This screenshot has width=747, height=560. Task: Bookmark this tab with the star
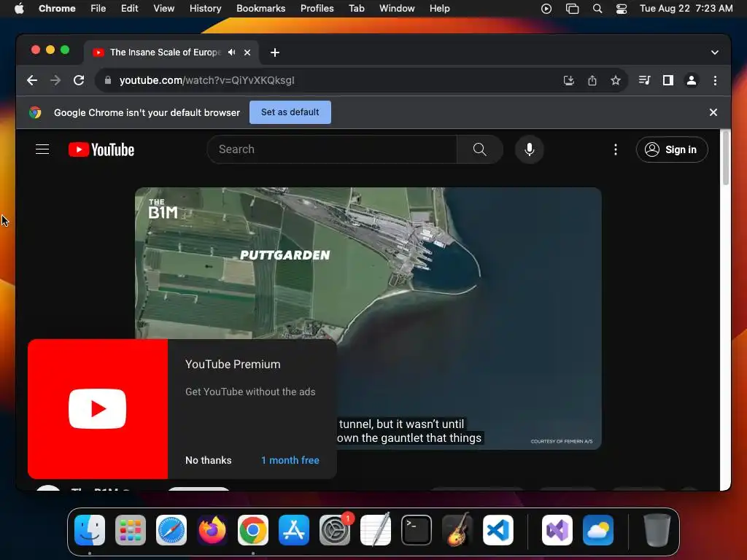pyautogui.click(x=616, y=80)
